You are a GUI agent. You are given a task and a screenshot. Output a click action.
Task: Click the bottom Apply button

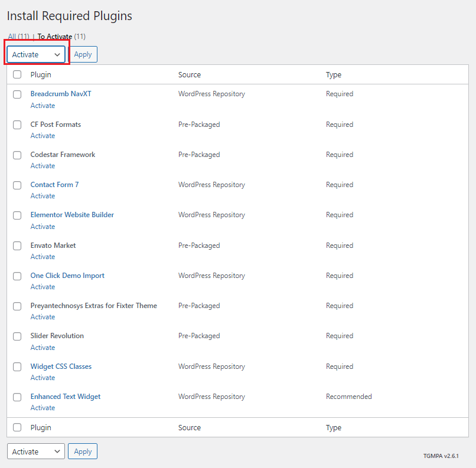83,451
